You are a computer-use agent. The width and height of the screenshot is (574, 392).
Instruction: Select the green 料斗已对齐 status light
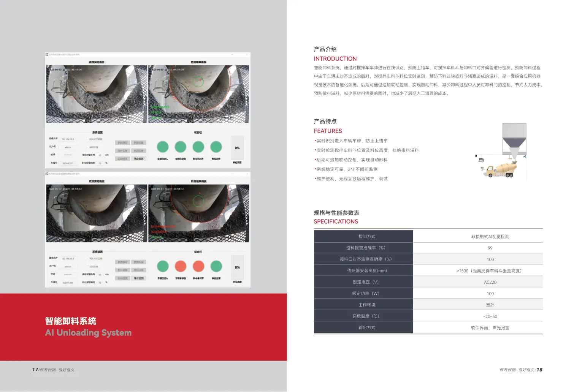(x=198, y=147)
